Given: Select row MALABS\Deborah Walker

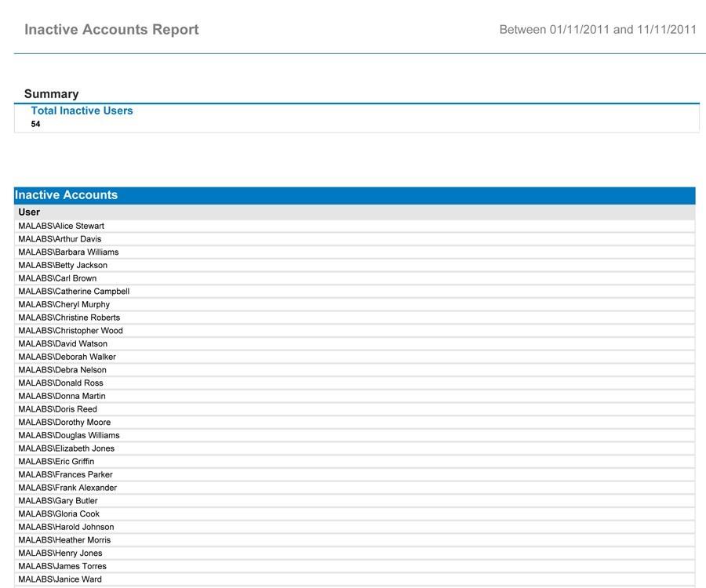Looking at the screenshot, I should [x=355, y=356].
